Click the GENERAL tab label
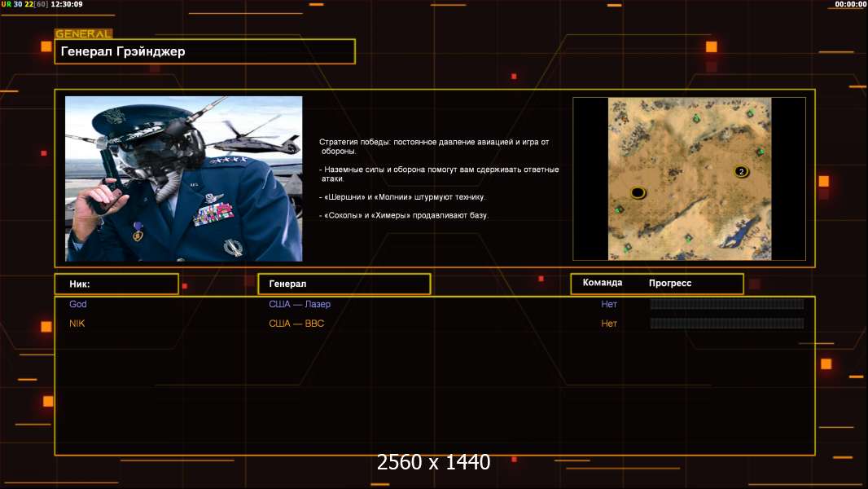The width and height of the screenshot is (868, 489). 83,34
